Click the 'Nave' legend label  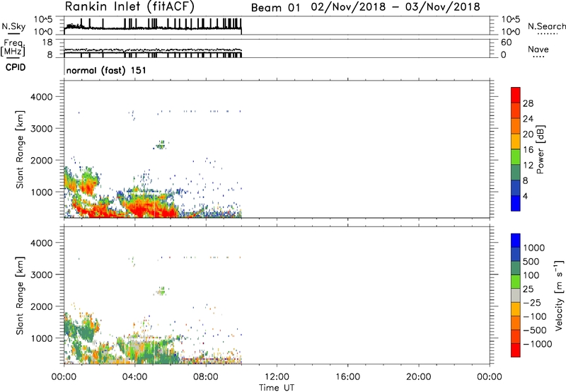point(538,50)
